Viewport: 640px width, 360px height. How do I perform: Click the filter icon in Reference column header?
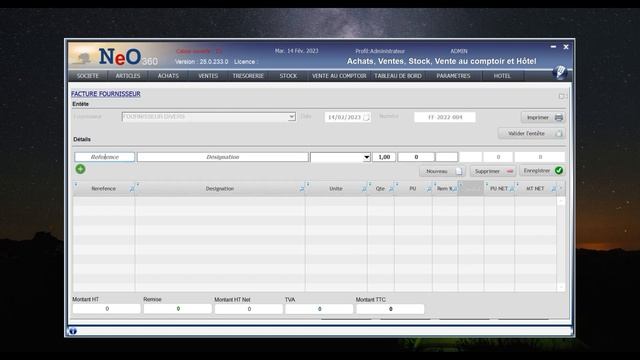click(x=132, y=189)
